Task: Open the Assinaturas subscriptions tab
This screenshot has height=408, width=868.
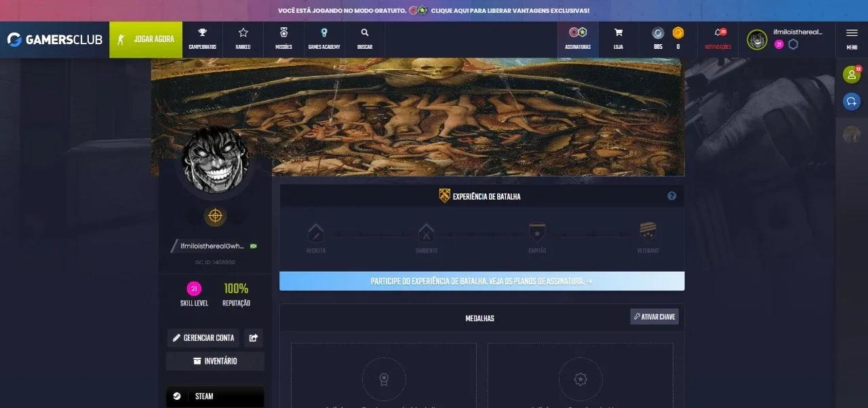Action: click(x=578, y=39)
